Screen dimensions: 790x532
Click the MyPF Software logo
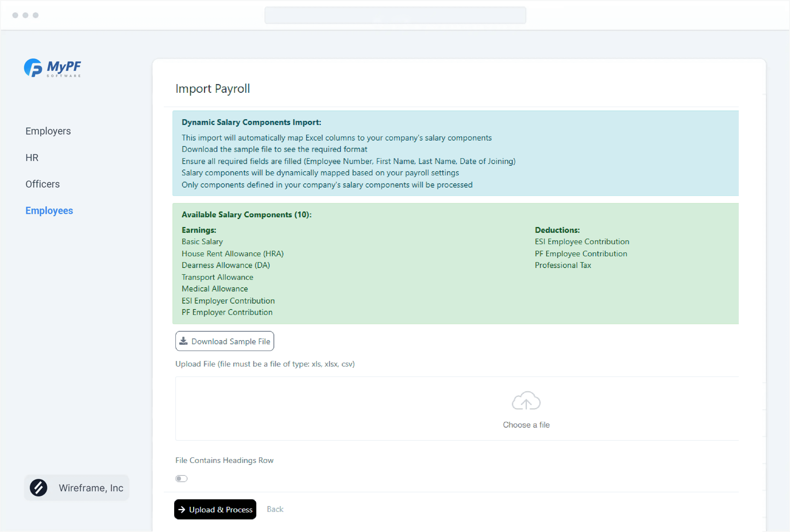[x=53, y=68]
